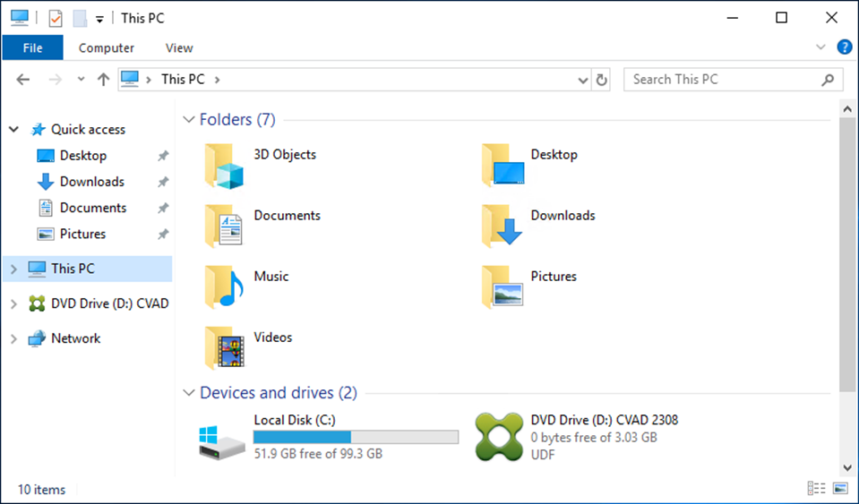Select the Local Disk (C:) drive icon
Screen dimensions: 859x504
[221, 439]
